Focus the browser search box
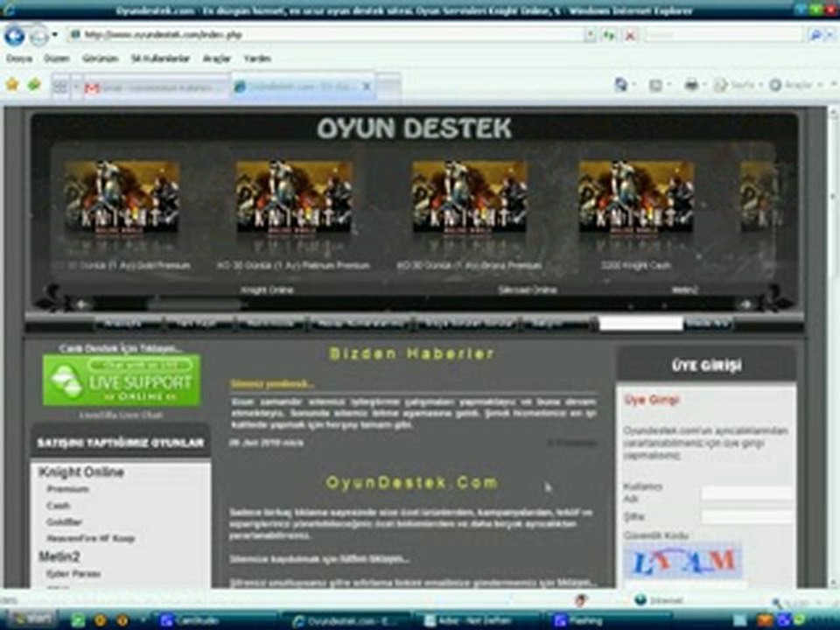The image size is (840, 630). click(x=724, y=35)
